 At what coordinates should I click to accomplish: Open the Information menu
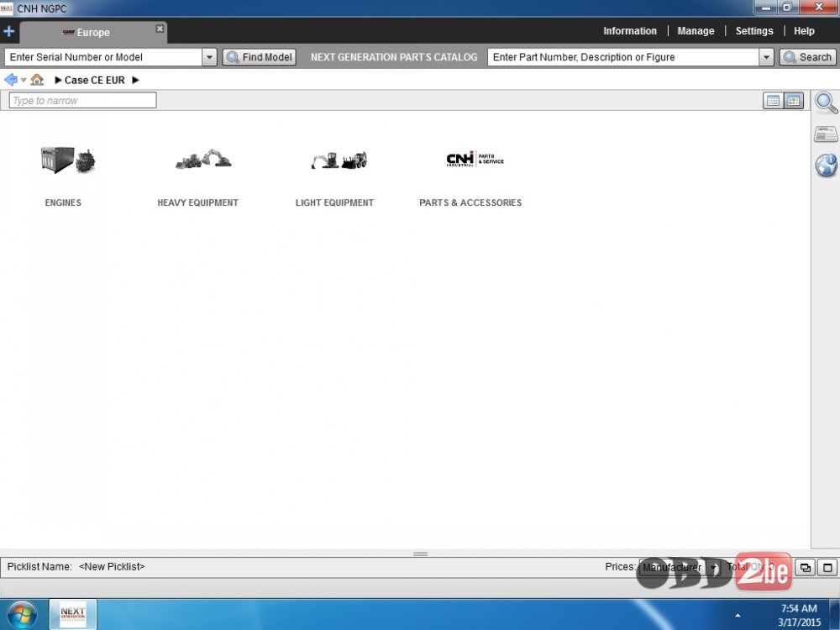click(629, 31)
